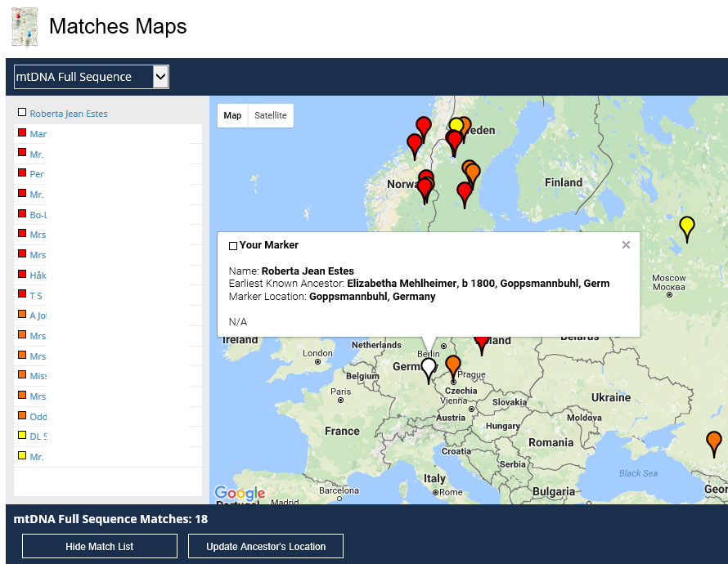Click the red marker pin in Poland

tap(482, 341)
